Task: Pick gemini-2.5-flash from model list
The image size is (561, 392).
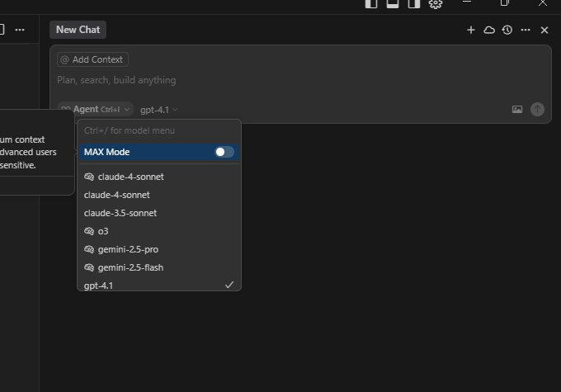Action: (159, 268)
